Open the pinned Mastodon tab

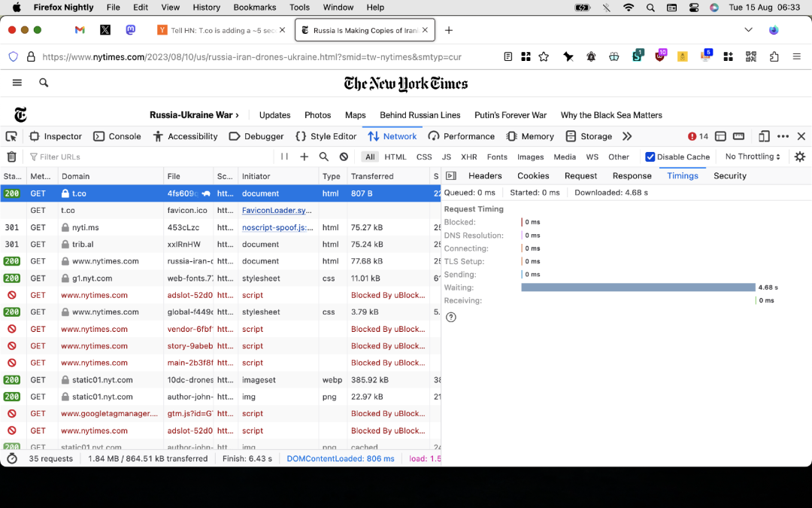click(x=131, y=30)
